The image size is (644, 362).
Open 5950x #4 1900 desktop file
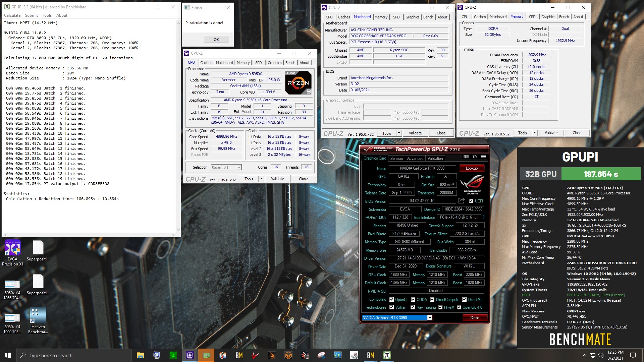pyautogui.click(x=12, y=324)
